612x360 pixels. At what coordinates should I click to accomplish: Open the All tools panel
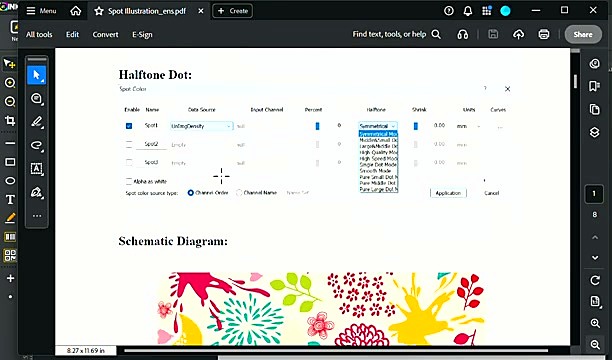pyautogui.click(x=39, y=34)
